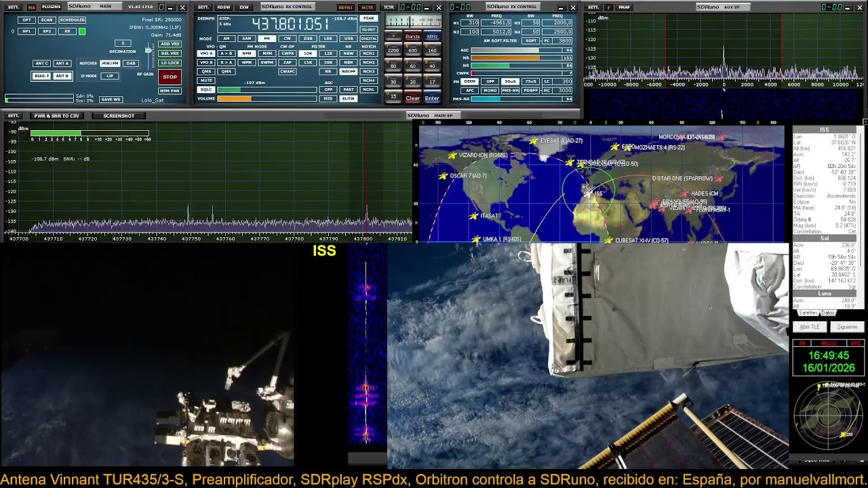Screen dimensions: 868x488
Task: Click the frequency readout 437.801.051
Action: [x=291, y=24]
